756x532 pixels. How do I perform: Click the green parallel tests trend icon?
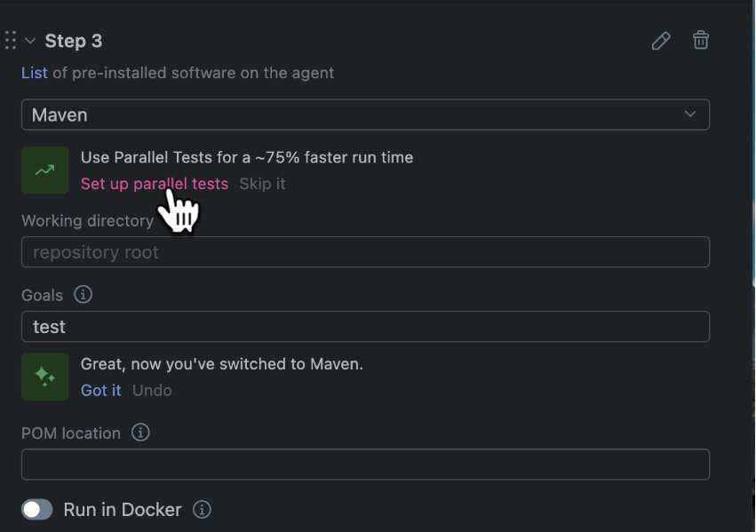tap(44, 170)
